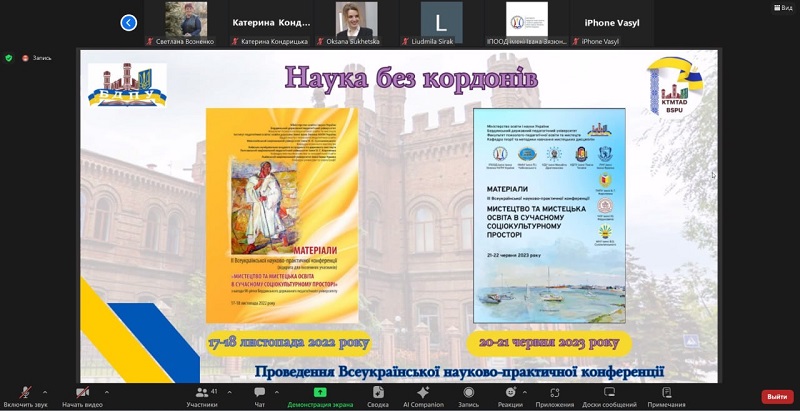This screenshot has width=800, height=411.
Task: Click the '20-21 червня 2023 року' label
Action: [x=549, y=343]
